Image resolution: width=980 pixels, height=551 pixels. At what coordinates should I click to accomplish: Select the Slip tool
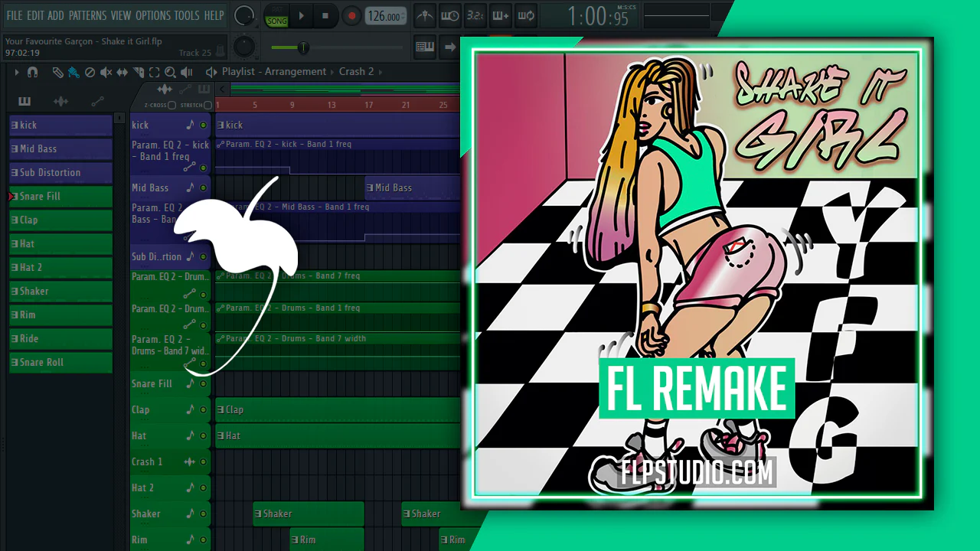point(122,72)
